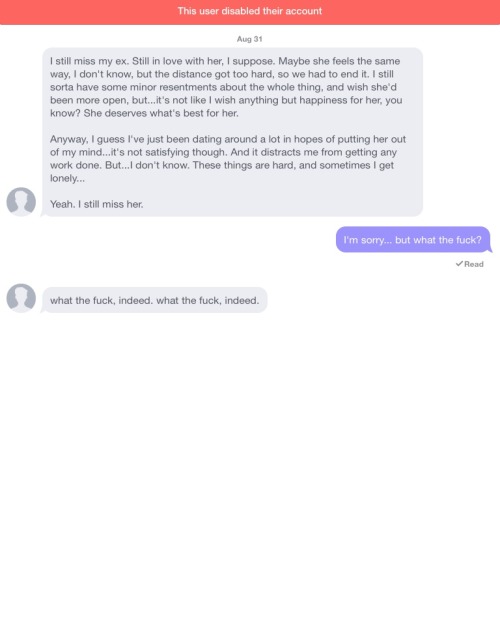
Task: Click the purple "I'm sorry..." message bubble
Action: click(413, 240)
